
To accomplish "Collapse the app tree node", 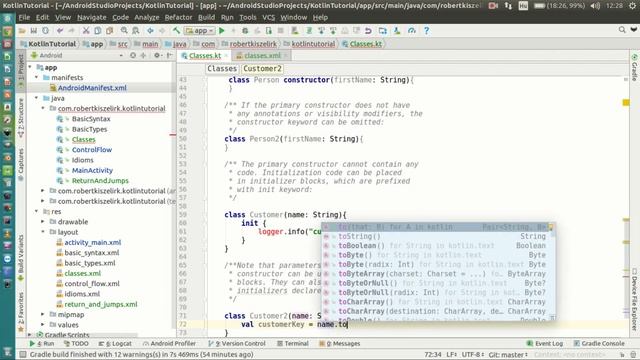I will tap(30, 67).
